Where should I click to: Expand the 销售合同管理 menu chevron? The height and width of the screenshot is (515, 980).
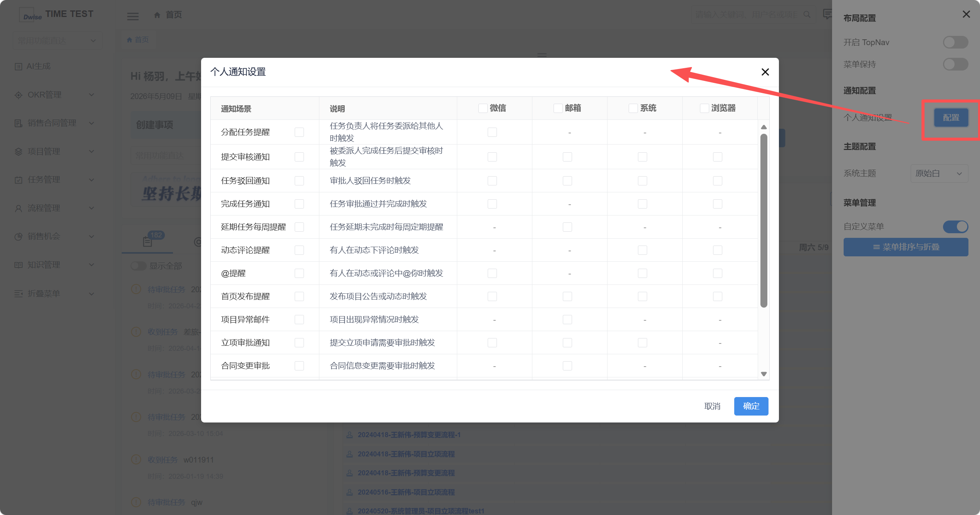(92, 123)
